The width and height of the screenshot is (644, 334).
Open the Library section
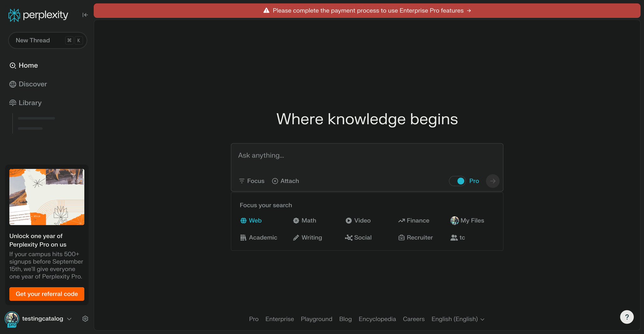(x=25, y=103)
